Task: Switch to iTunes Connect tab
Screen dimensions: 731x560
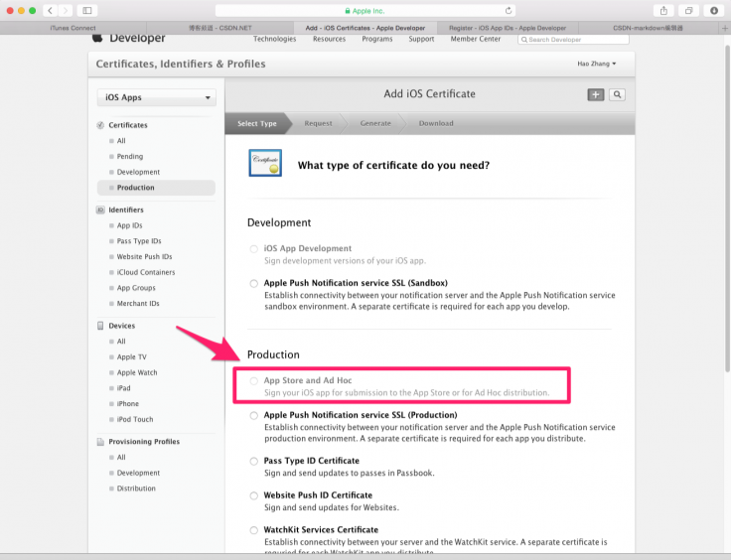Action: coord(73,28)
